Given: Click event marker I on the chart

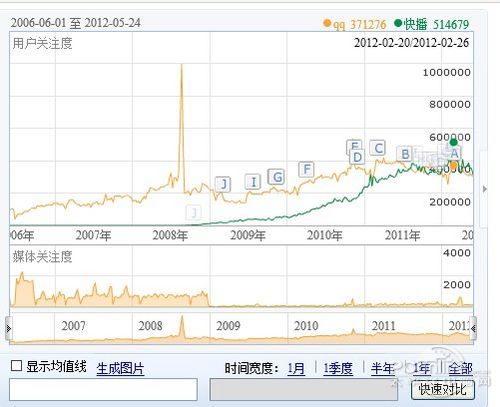Looking at the screenshot, I should pyautogui.click(x=253, y=182).
